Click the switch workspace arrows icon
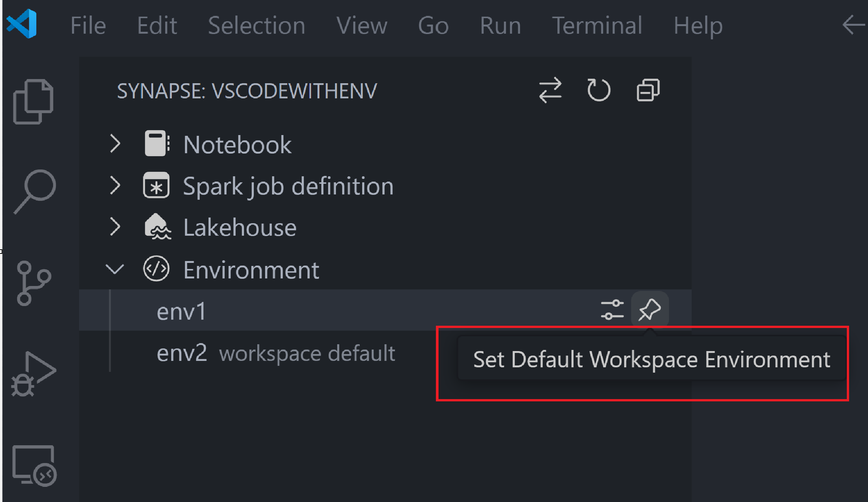Screen dimensions: 868x502 [550, 90]
